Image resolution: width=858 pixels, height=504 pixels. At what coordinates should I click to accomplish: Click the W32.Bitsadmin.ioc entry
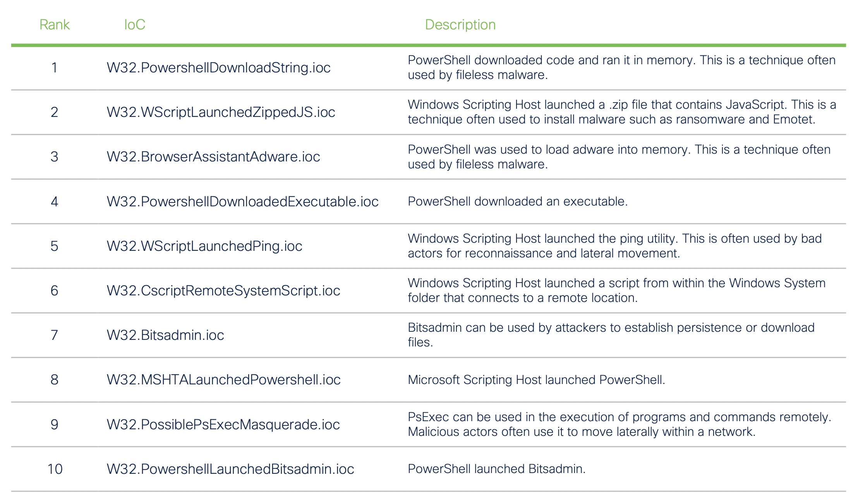coord(165,335)
